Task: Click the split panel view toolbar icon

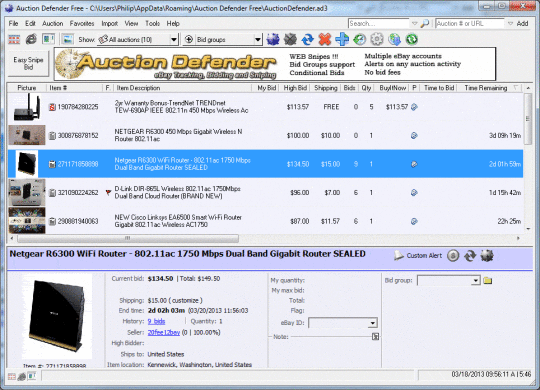Action: (x=48, y=39)
